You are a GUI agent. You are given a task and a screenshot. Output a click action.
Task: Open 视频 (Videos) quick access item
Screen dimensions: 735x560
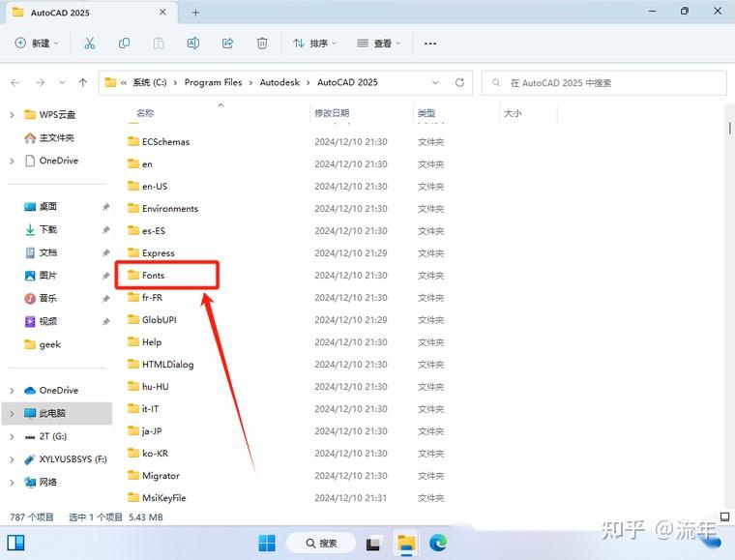[x=41, y=321]
